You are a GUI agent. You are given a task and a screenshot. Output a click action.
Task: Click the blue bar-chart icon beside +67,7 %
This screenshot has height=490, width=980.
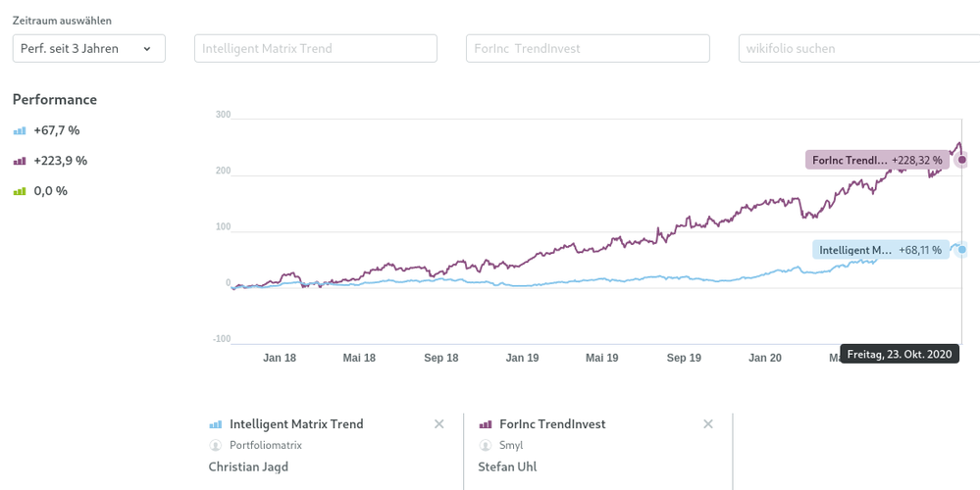coord(20,130)
